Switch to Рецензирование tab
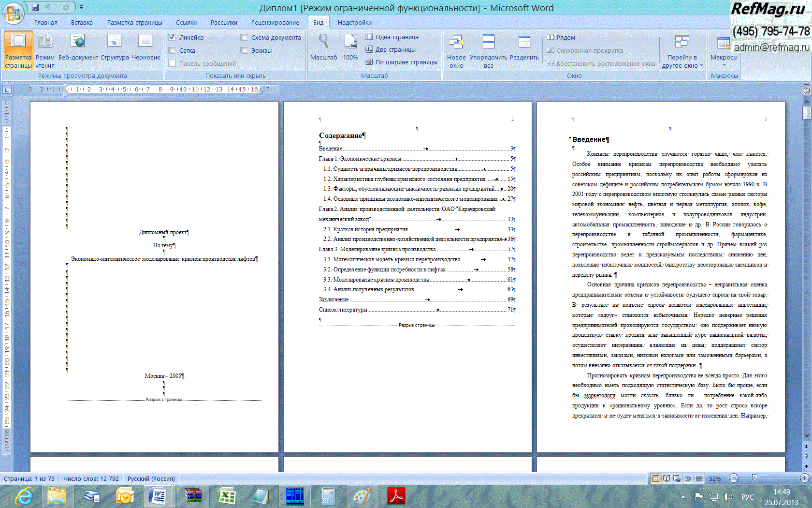 click(x=275, y=22)
